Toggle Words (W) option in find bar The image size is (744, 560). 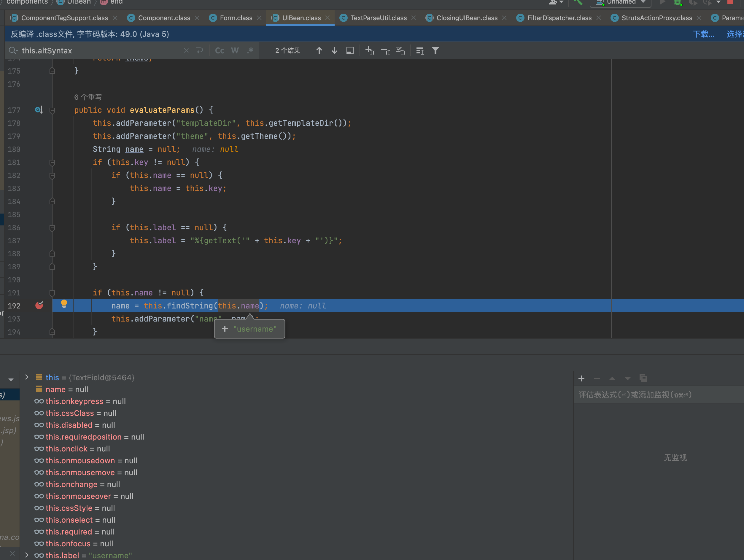[235, 51]
